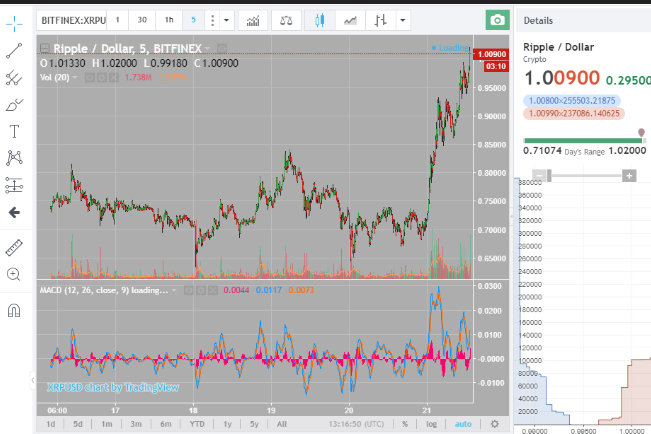Viewport: 651px width, 434px height.
Task: Set date range to 5d
Action: point(78,424)
